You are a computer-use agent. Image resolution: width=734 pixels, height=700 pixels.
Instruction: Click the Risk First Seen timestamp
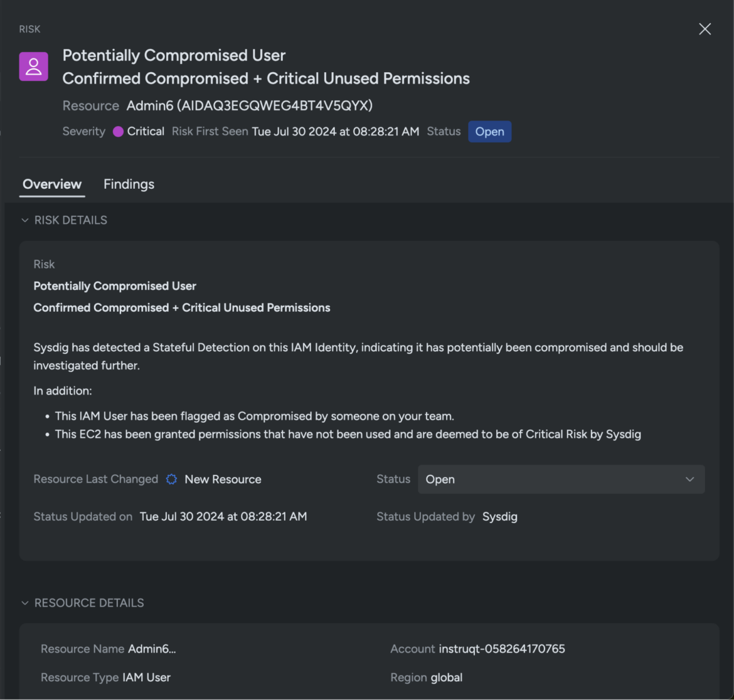coord(335,132)
